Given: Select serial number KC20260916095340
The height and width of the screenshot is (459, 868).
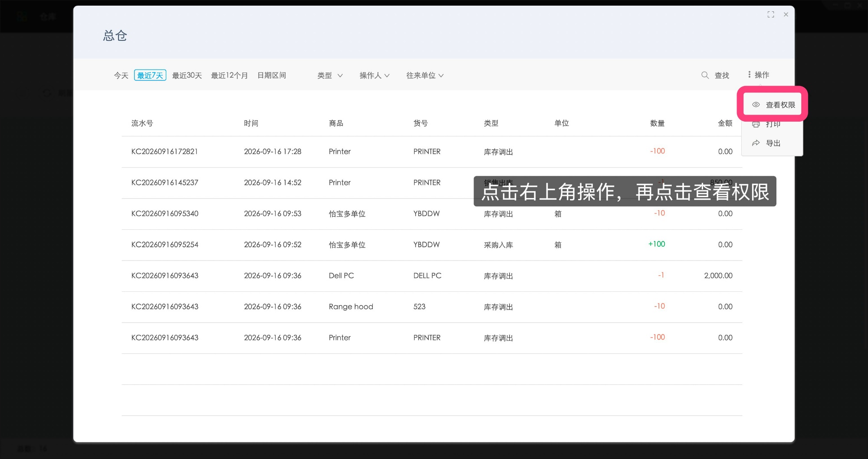Looking at the screenshot, I should pyautogui.click(x=165, y=214).
